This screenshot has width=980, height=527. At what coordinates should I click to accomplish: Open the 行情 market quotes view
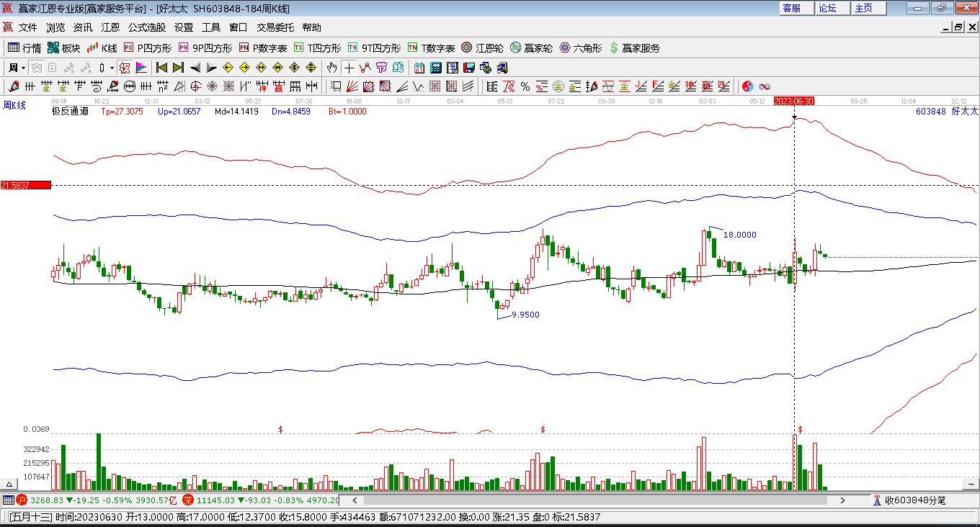click(24, 48)
